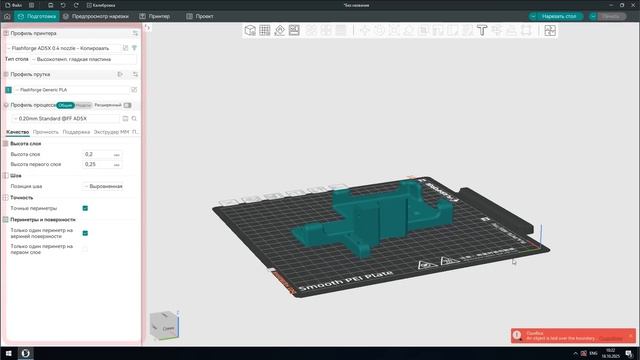Click the edit icon next to Flashforge Generic PLA
Screen dimensions: 640x360
[134, 90]
